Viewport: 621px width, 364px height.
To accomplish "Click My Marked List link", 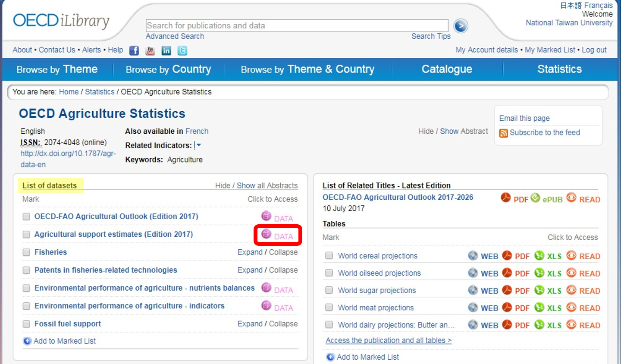I will point(550,50).
